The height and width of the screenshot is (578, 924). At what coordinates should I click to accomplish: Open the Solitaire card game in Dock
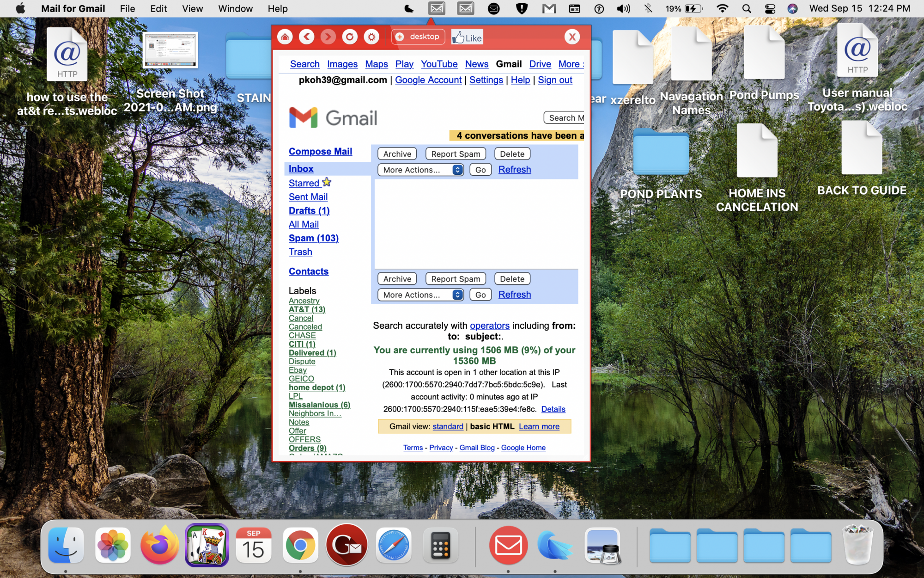tap(207, 546)
